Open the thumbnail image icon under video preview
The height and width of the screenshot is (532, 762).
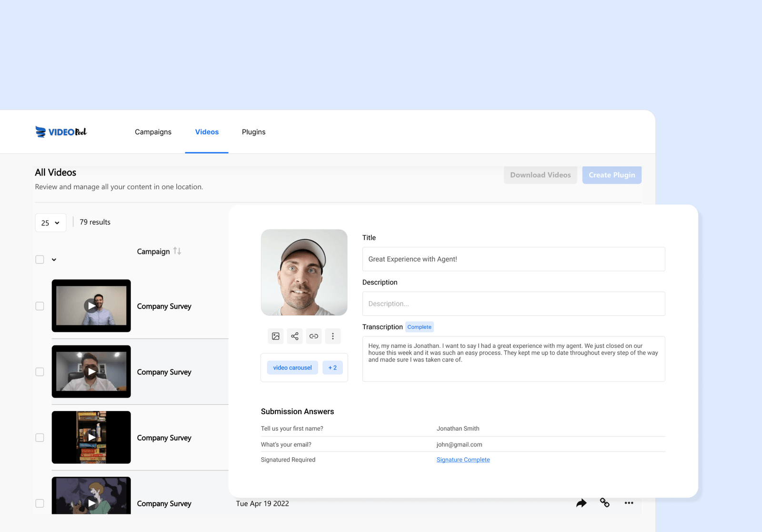tap(275, 336)
